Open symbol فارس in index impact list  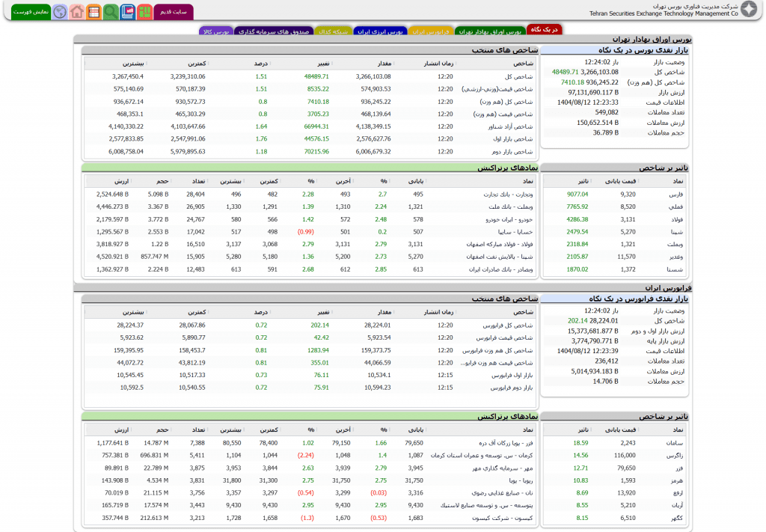coord(676,194)
